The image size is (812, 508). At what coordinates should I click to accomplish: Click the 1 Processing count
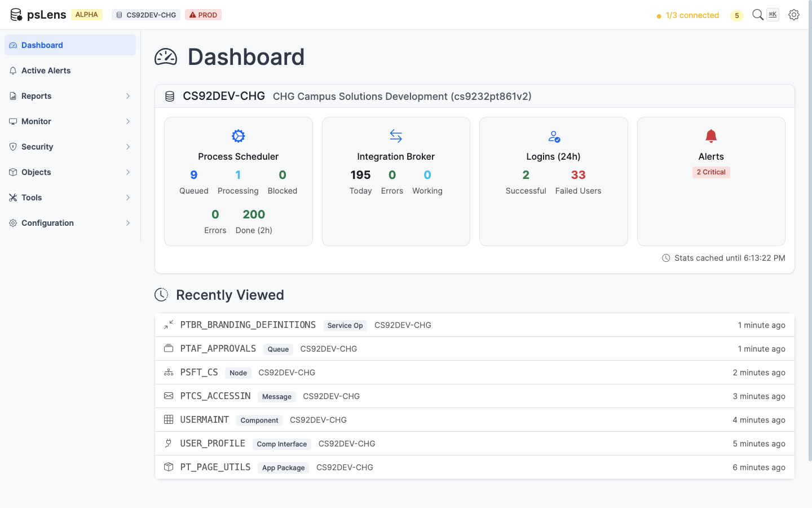tap(238, 182)
